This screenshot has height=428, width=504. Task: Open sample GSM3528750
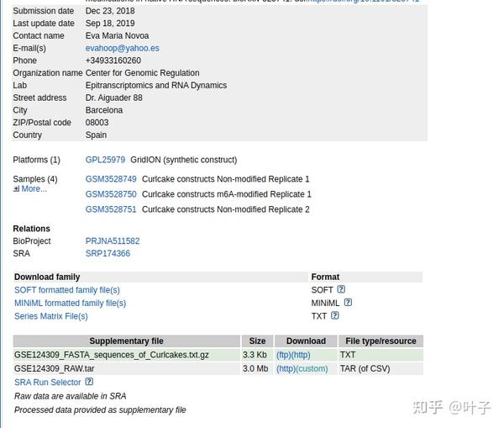(x=111, y=194)
